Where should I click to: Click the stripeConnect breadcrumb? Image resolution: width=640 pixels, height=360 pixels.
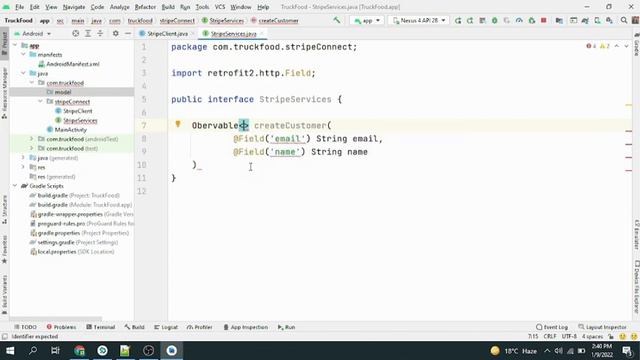(177, 20)
